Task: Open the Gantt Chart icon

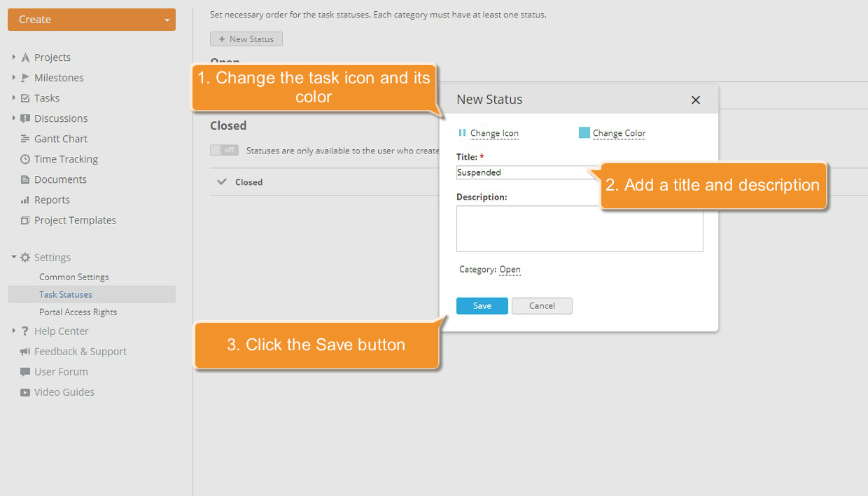Action: [24, 139]
